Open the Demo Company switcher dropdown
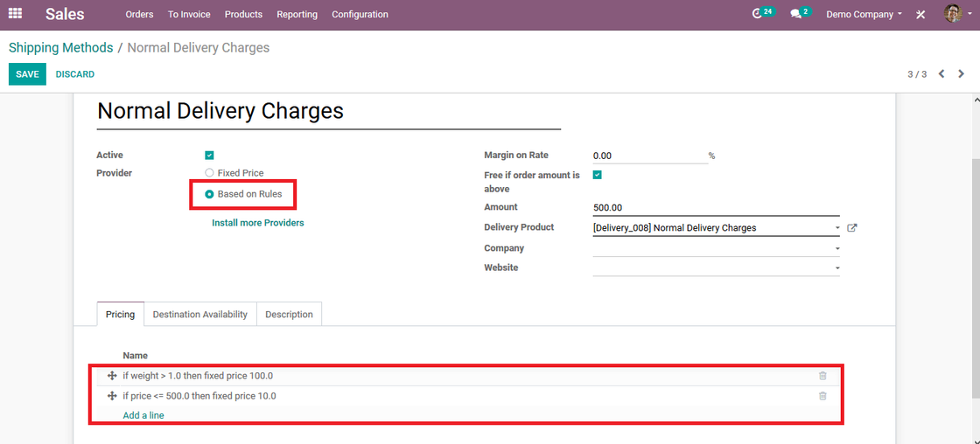 click(864, 14)
